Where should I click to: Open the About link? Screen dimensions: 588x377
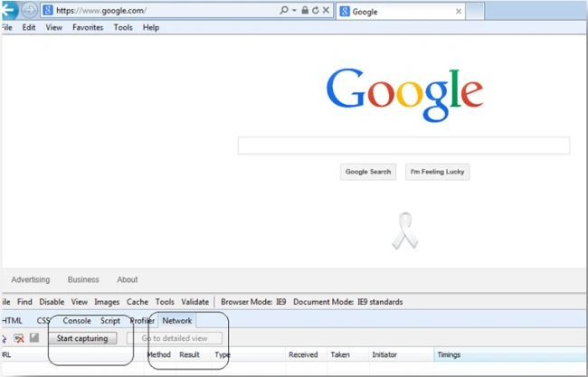tap(128, 279)
